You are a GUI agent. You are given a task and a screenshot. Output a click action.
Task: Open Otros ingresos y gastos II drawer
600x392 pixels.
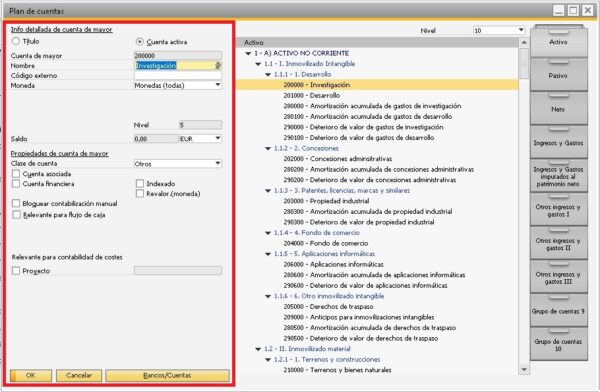coord(559,244)
